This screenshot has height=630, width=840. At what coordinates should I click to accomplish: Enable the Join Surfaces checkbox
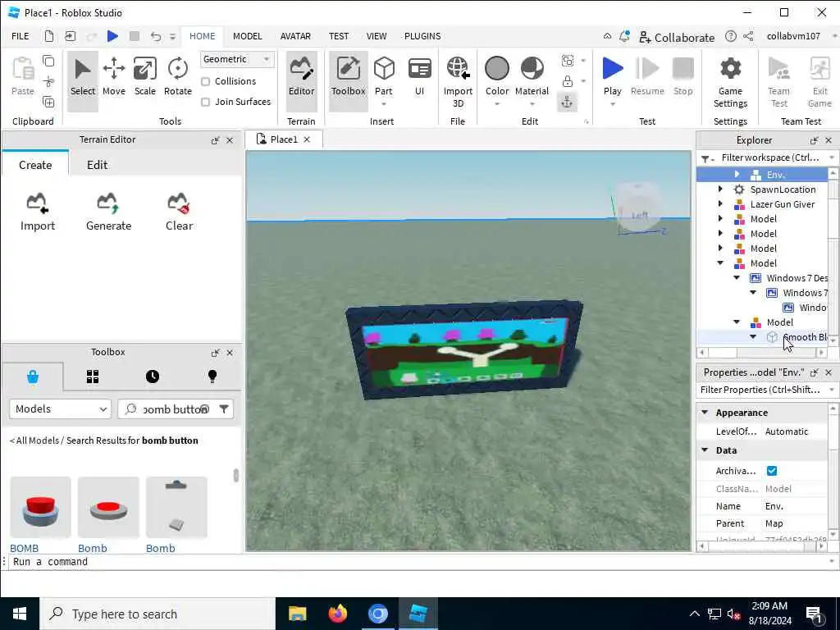(205, 102)
